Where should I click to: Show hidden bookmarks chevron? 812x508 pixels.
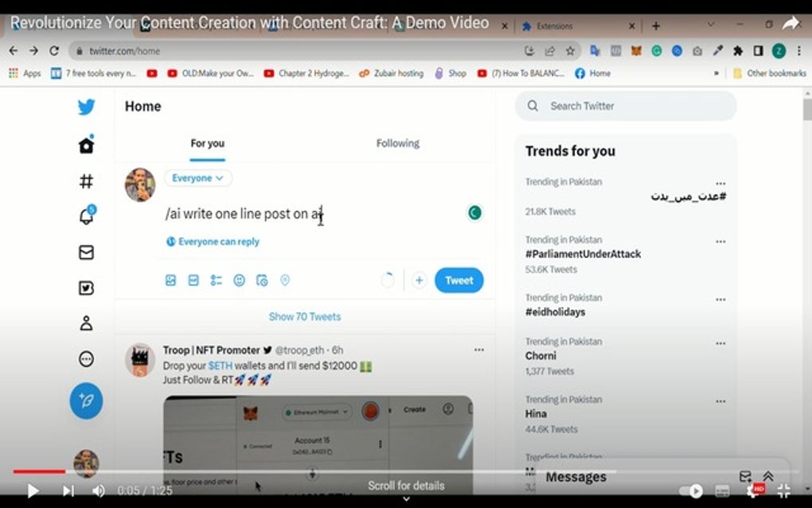(716, 73)
